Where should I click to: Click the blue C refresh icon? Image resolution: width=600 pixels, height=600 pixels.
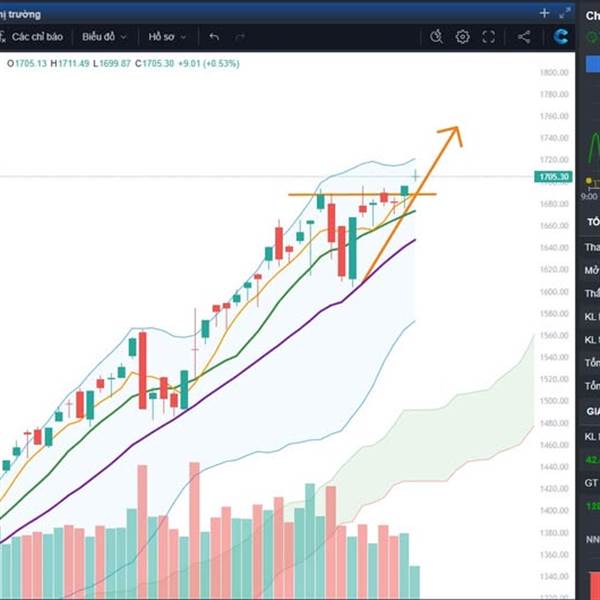[561, 37]
